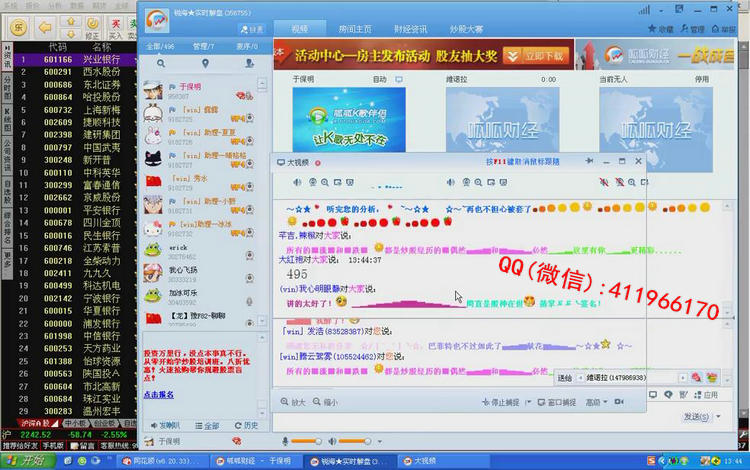This screenshot has width=750, height=470.
Task: Click 窗口捕捉 window capture button
Action: [557, 402]
